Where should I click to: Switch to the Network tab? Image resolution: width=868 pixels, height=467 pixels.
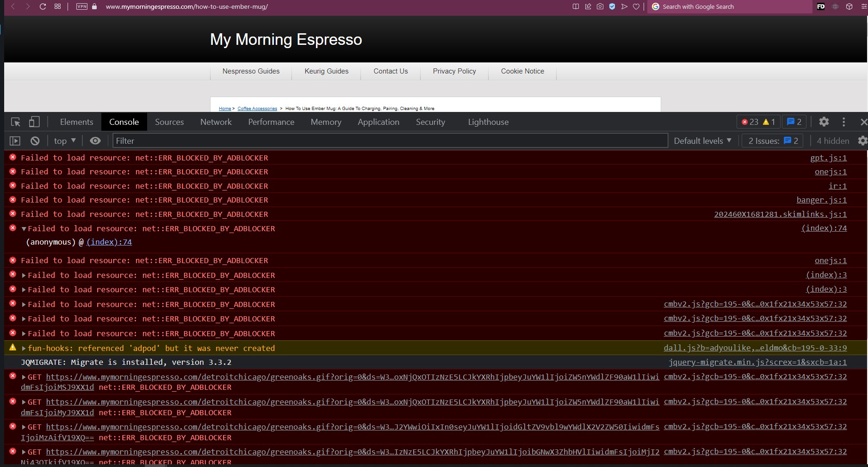[x=216, y=122]
